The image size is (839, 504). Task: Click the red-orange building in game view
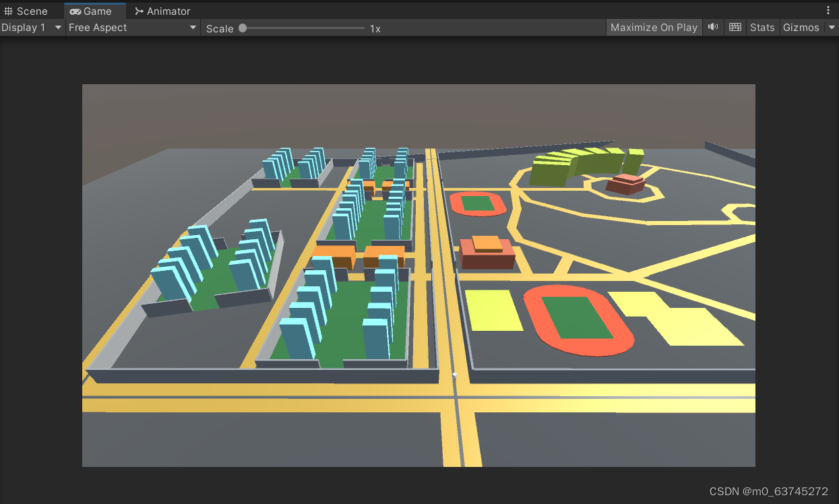487,253
